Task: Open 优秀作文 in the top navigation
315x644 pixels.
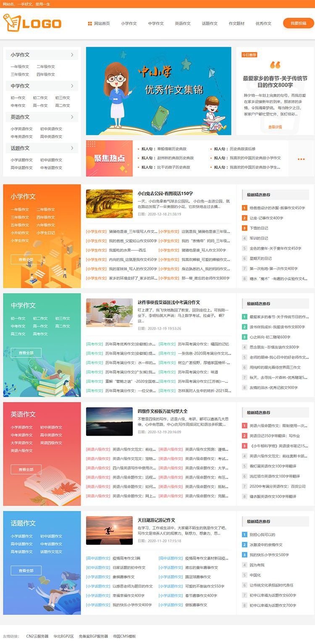Action: coord(263,24)
